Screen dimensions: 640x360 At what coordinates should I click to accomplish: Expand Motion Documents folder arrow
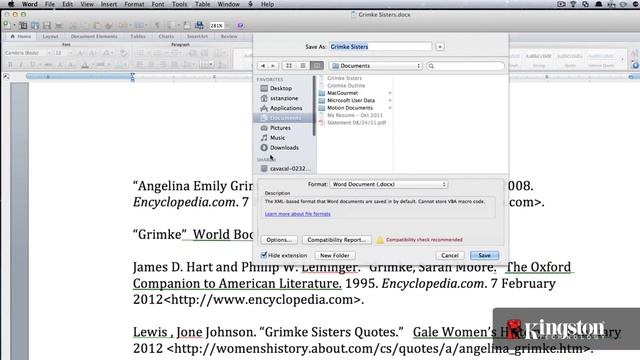[390, 108]
